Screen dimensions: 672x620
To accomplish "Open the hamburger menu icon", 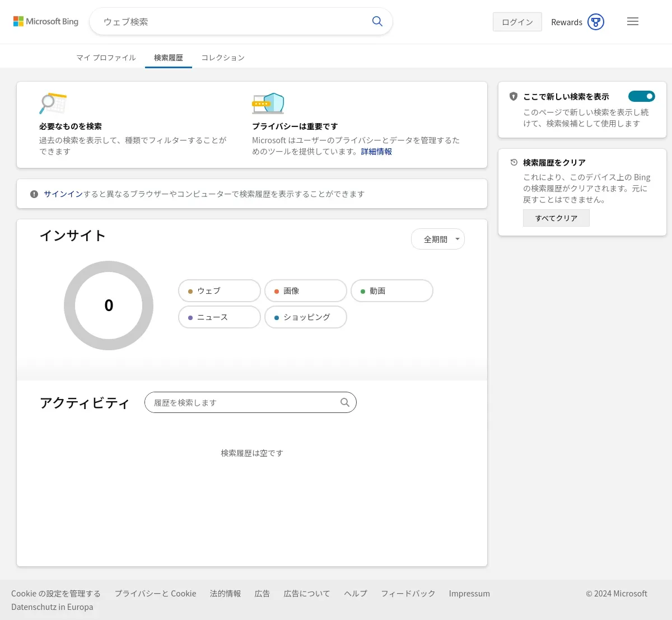I will pyautogui.click(x=633, y=21).
